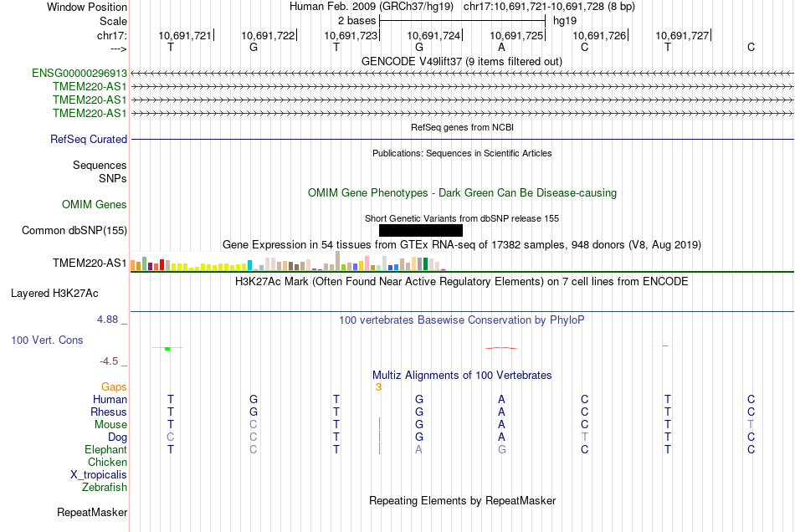Click the Layered H3K27Ac track label

(54, 294)
